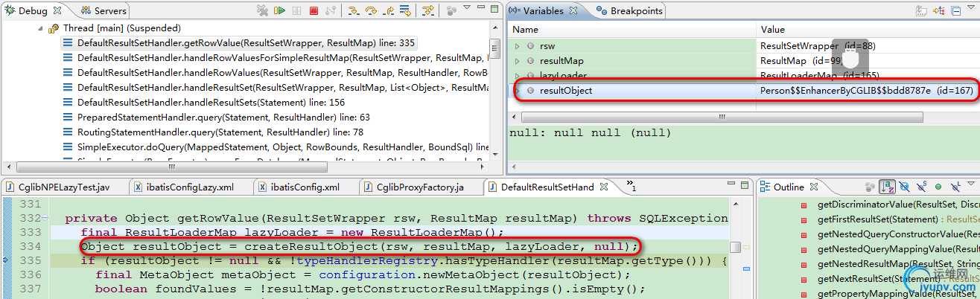Click Step Return in the Debug toolbar
The width and height of the screenshot is (980, 299).
(388, 10)
